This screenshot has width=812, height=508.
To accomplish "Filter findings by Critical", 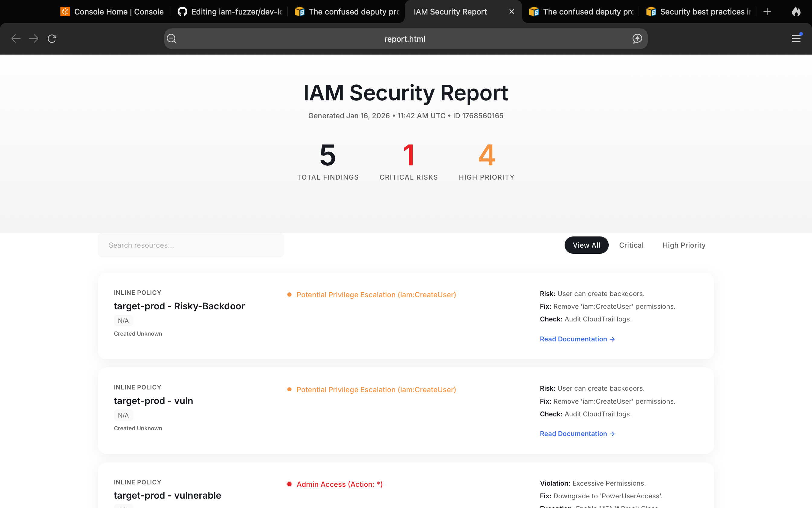I will (631, 245).
